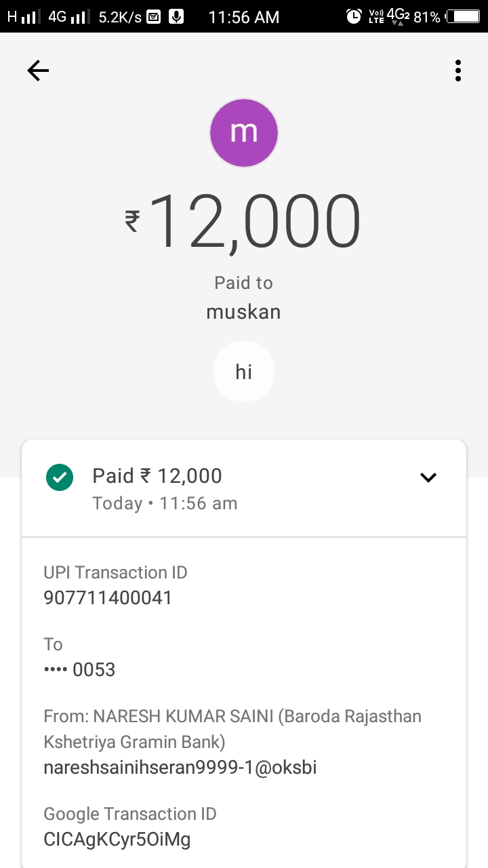Tap the 'Paid ₹ 12,000' header row
Image resolution: width=488 pixels, height=868 pixels.
[x=157, y=476]
